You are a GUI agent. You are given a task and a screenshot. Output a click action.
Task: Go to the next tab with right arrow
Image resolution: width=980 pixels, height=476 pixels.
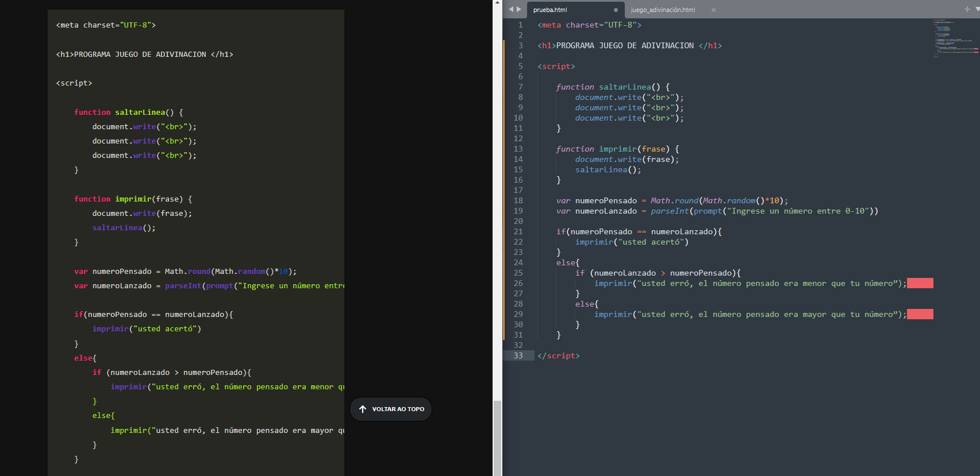click(519, 9)
